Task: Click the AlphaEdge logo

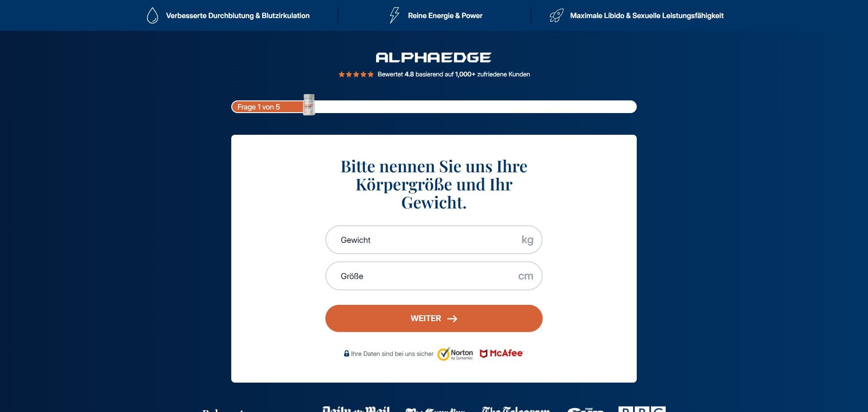Action: pos(434,57)
